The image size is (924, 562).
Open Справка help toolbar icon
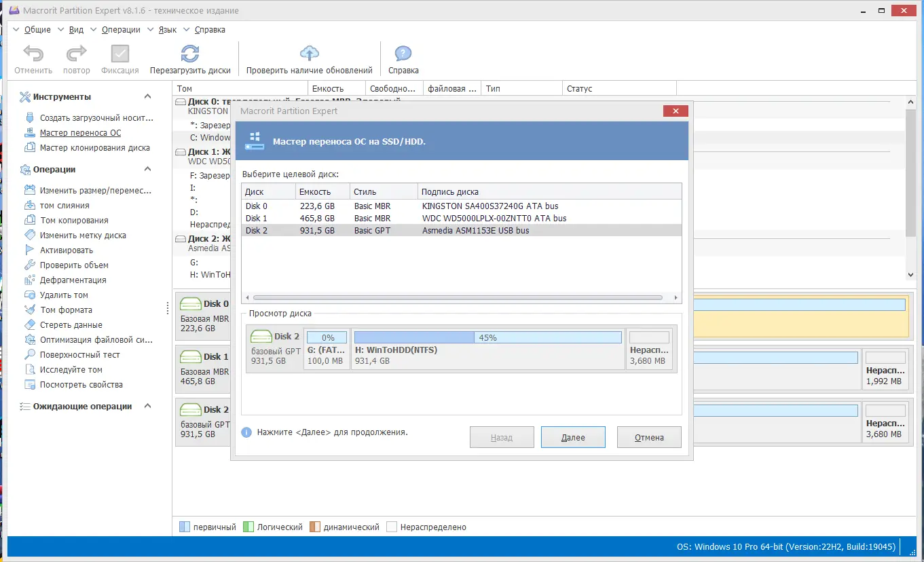[x=403, y=54]
